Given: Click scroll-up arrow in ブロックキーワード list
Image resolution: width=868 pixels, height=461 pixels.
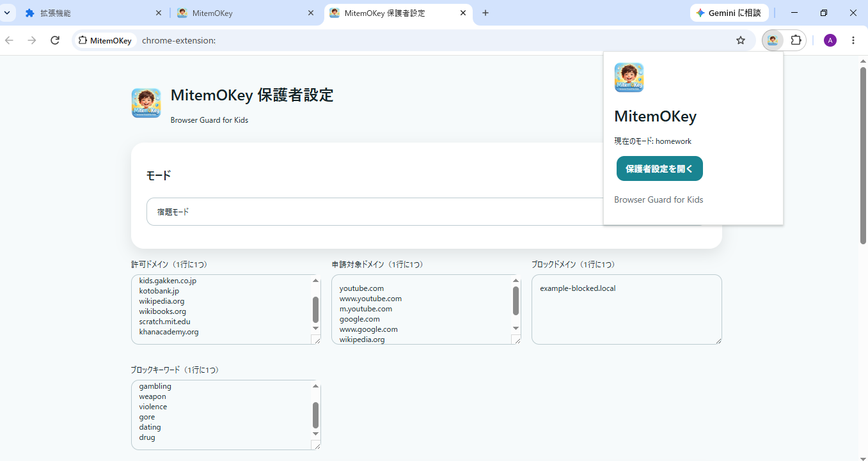Looking at the screenshot, I should click(x=315, y=386).
